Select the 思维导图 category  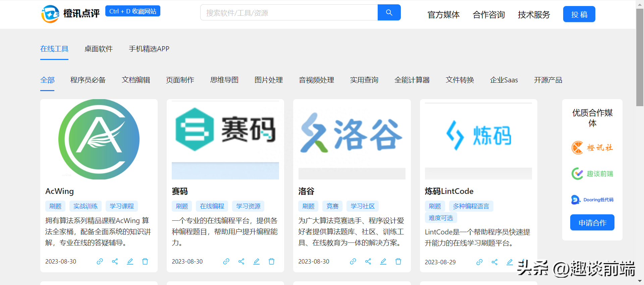(224, 80)
